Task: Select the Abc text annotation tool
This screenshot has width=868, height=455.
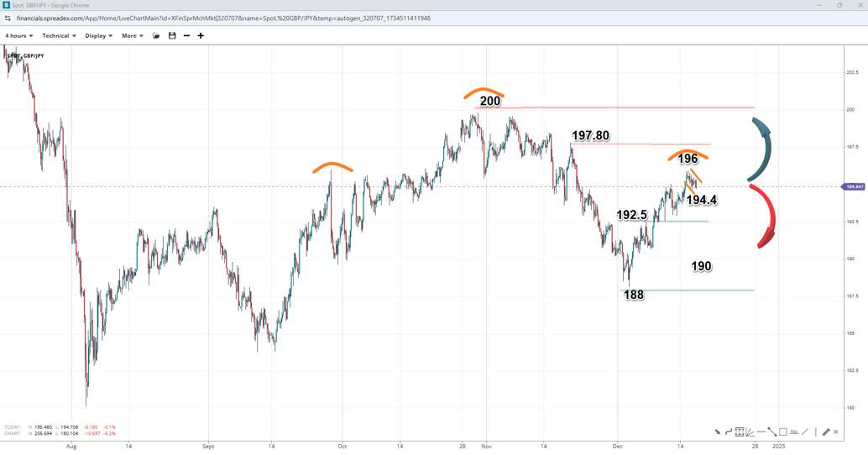Action: pos(794,432)
